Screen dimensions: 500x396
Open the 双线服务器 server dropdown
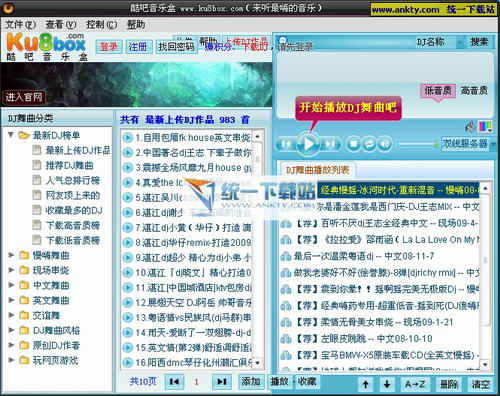468,144
